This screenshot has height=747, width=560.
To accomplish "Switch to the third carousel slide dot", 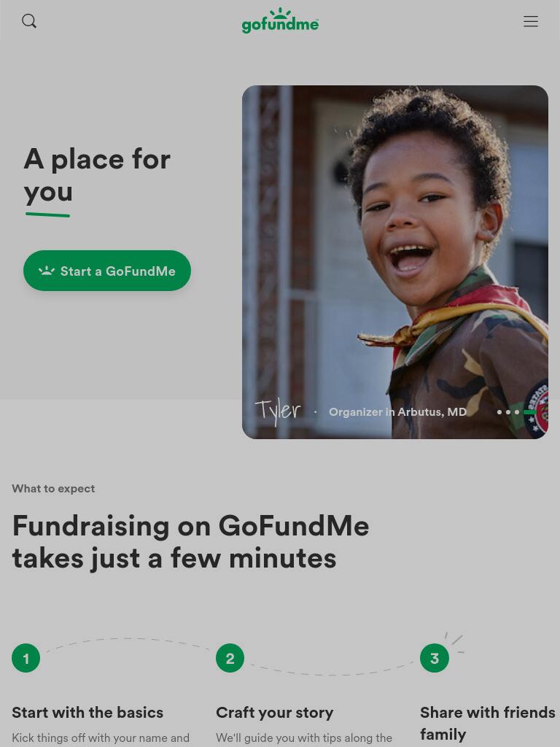I will (517, 412).
